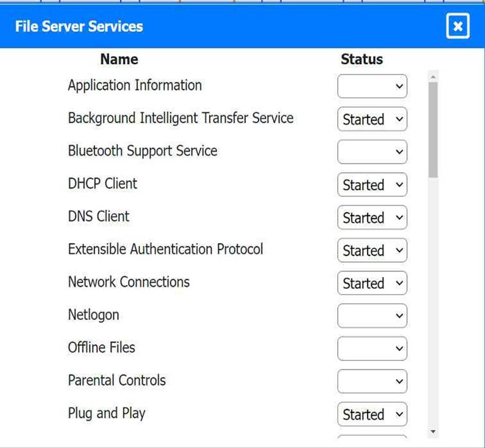Change DHCP Client status dropdown
Image resolution: width=485 pixels, height=448 pixels.
tap(372, 185)
